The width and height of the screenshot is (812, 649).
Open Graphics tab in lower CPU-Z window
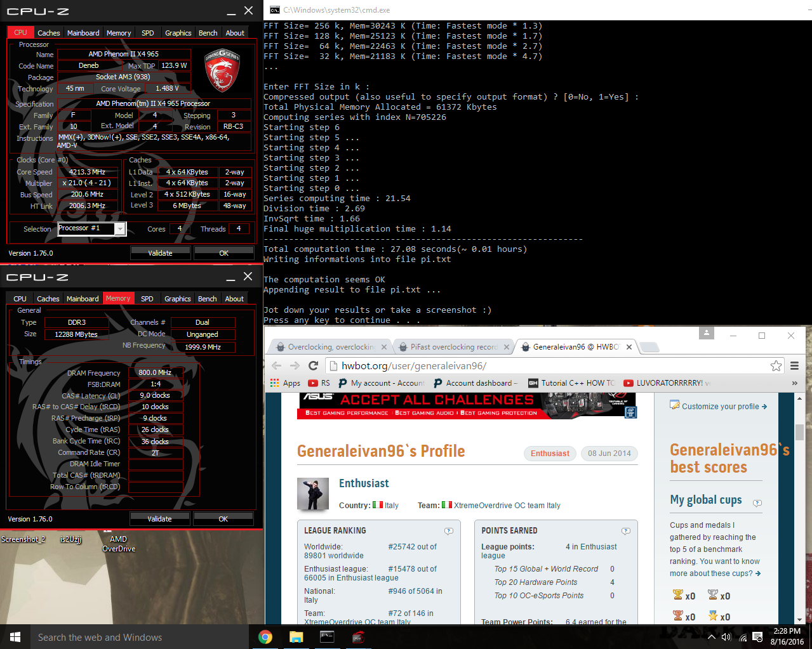click(178, 299)
